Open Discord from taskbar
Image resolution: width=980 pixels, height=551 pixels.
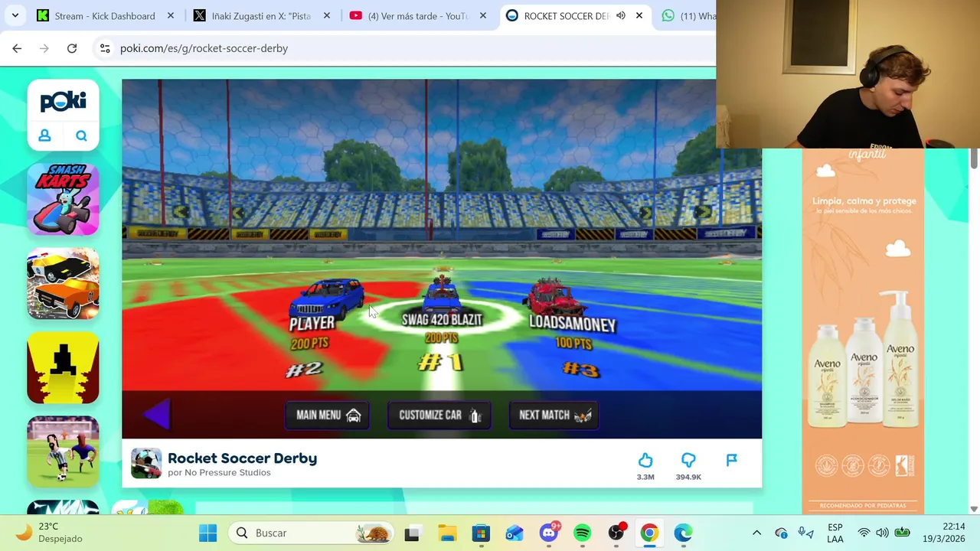click(548, 533)
